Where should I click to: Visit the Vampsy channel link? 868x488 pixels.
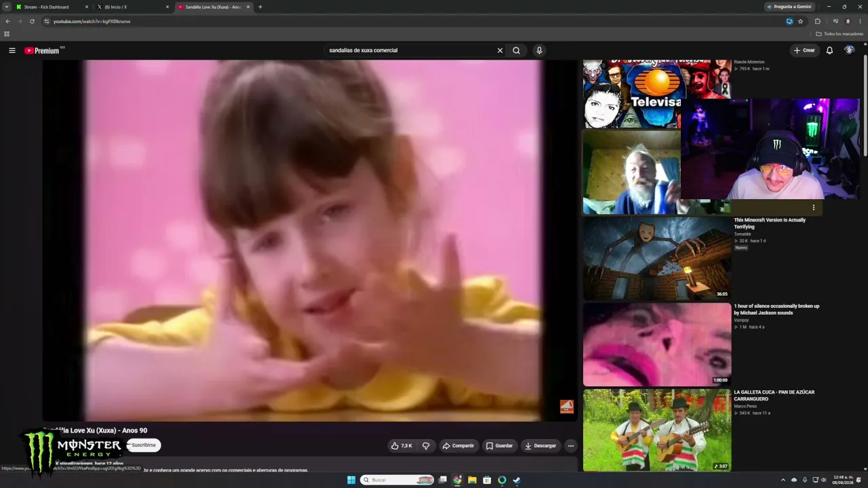[x=741, y=320]
